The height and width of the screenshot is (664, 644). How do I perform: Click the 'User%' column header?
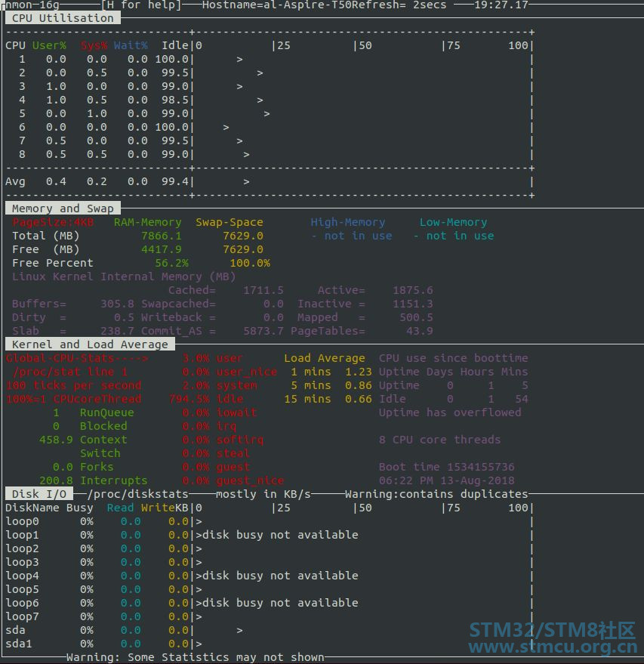(50, 45)
